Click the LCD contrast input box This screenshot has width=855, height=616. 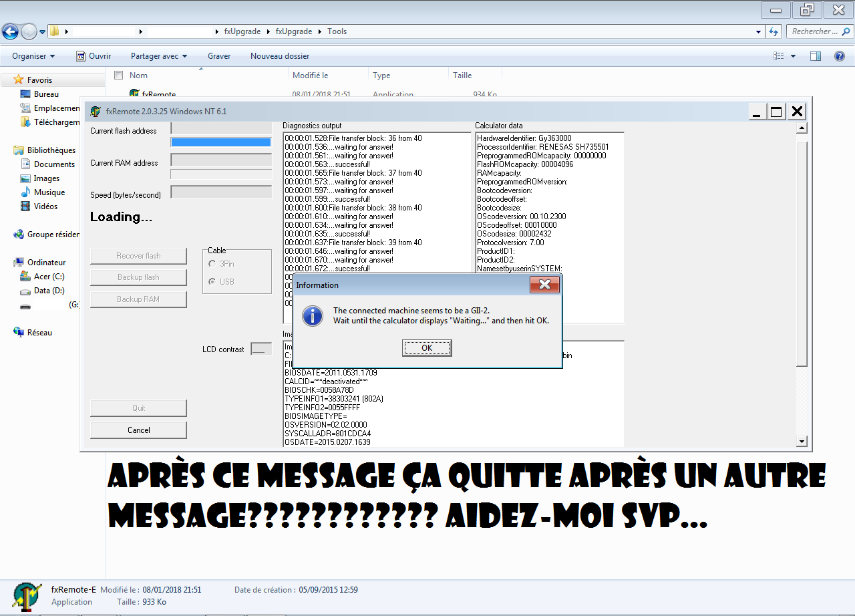point(261,349)
